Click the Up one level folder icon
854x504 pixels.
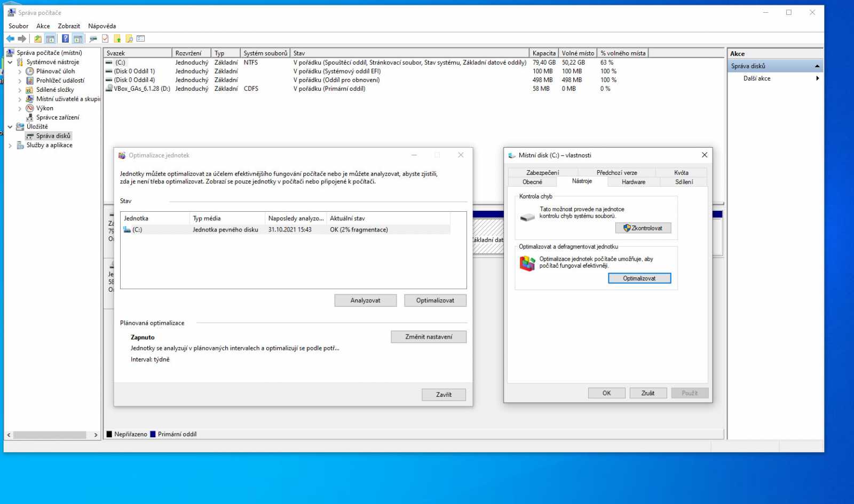[x=38, y=38]
